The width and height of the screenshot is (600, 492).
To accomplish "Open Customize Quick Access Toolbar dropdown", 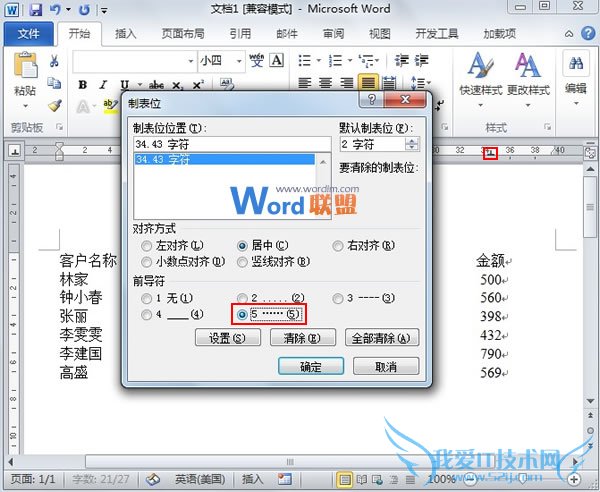I will 103,10.
